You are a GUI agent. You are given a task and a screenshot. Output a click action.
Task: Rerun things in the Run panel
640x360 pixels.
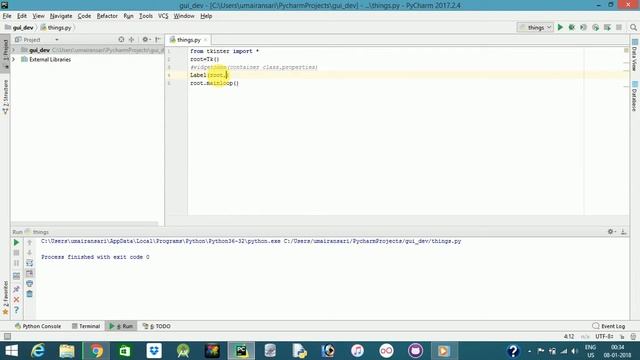tap(16, 242)
